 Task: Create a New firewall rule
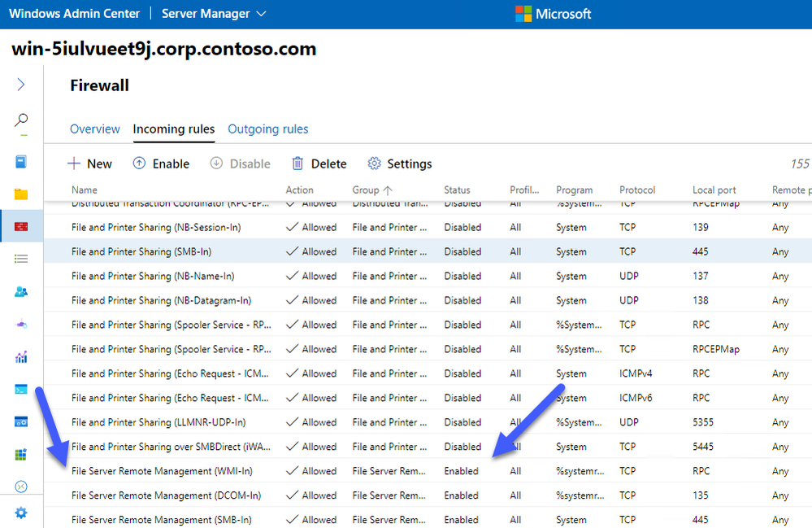click(89, 164)
